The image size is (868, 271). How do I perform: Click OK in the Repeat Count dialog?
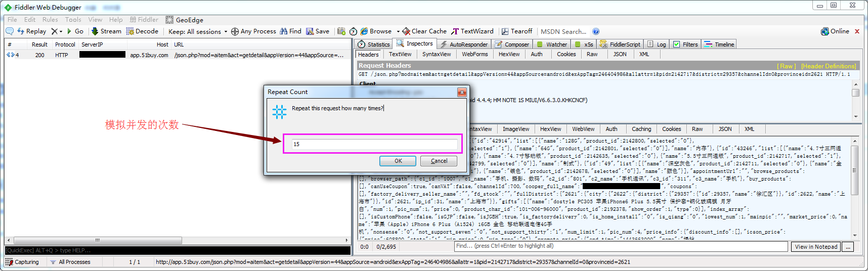(398, 161)
